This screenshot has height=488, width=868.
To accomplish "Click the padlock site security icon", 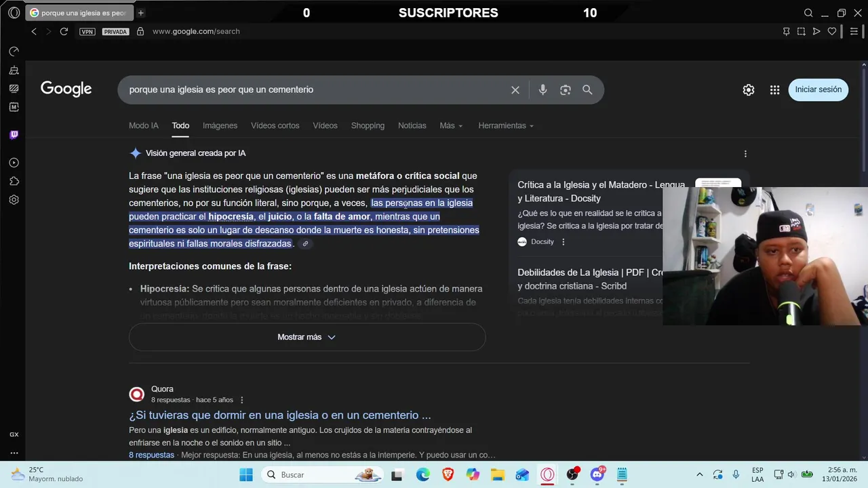I will [140, 31].
